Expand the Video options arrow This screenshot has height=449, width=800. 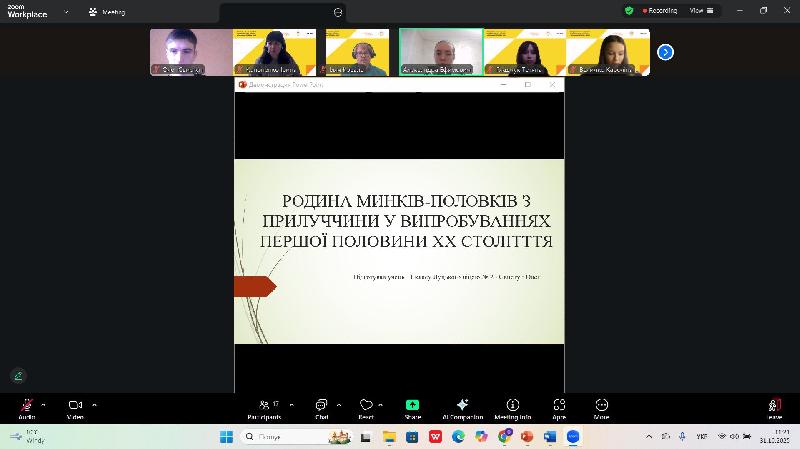[94, 405]
